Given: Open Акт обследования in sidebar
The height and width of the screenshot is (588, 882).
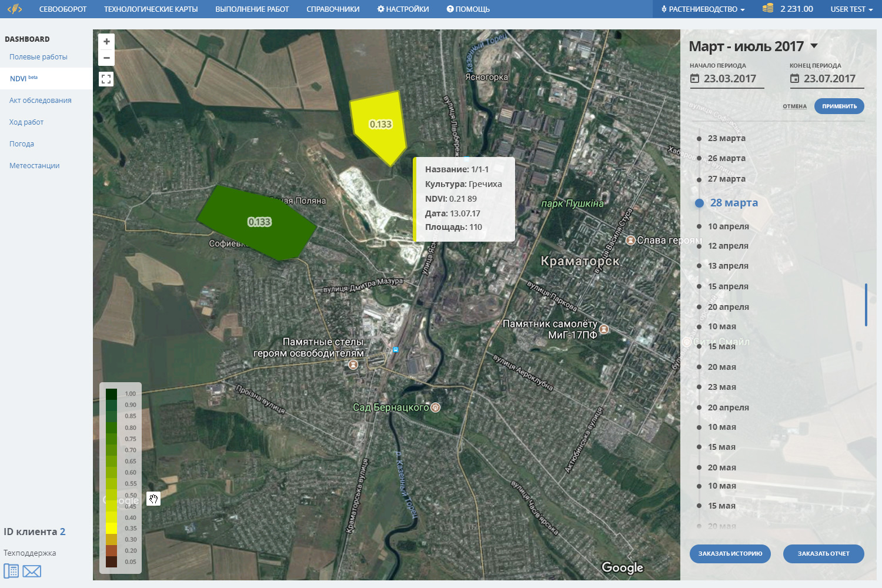Looking at the screenshot, I should pos(41,101).
